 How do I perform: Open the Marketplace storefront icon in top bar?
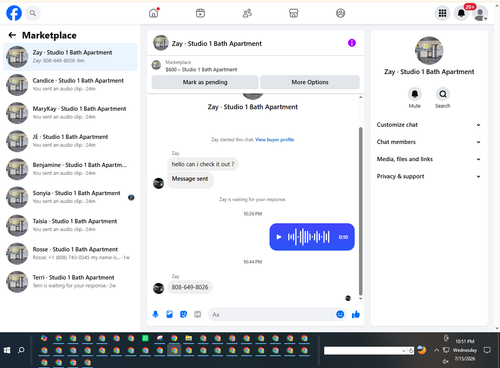pos(294,13)
